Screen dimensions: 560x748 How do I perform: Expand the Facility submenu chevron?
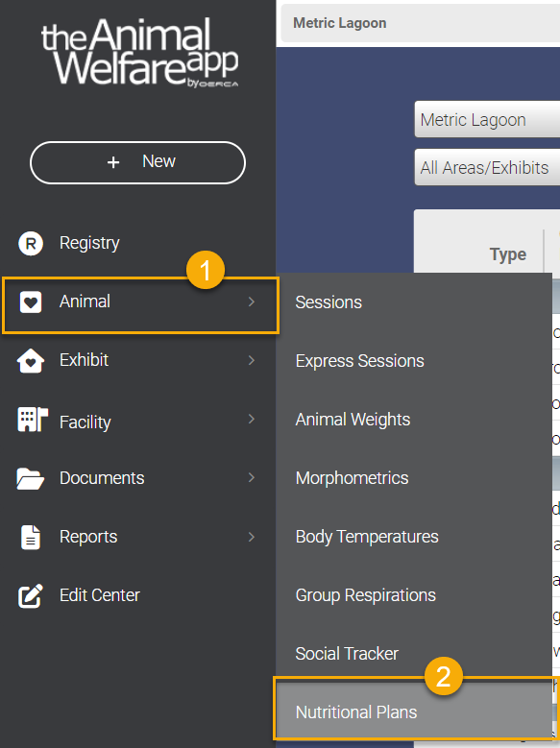252,419
